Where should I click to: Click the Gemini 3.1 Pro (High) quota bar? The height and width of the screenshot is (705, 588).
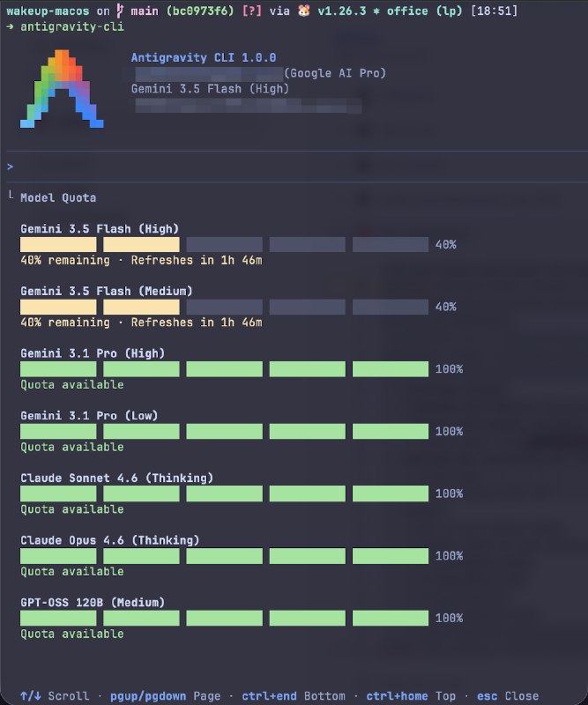[224, 369]
